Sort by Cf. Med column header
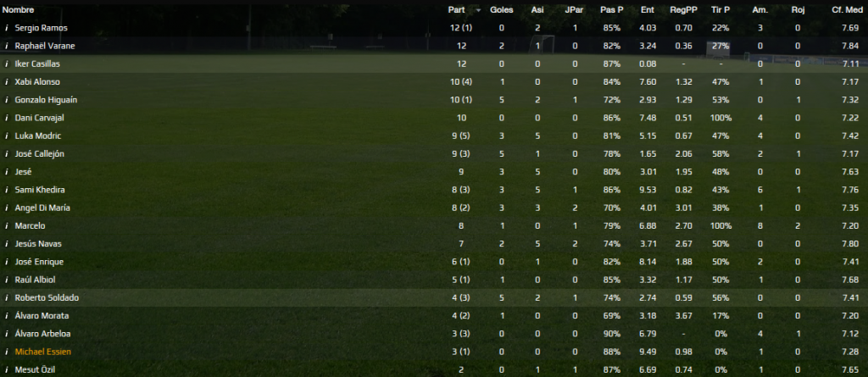This screenshot has height=377, width=868. (x=845, y=10)
